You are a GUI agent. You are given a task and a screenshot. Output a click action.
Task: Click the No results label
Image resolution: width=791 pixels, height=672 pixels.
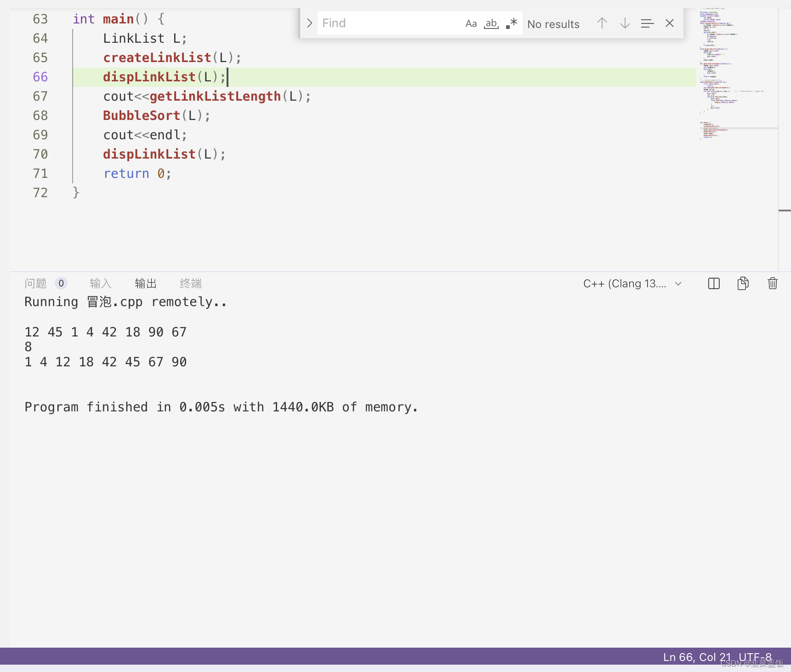click(x=553, y=24)
